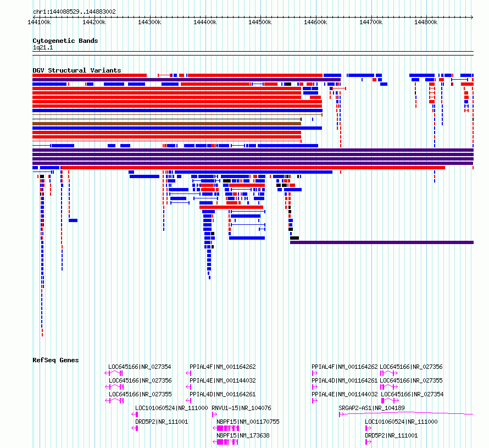Viewport: 489px width, 448px height.
Task: Click the 144600k ruler label
Action: (x=315, y=22)
